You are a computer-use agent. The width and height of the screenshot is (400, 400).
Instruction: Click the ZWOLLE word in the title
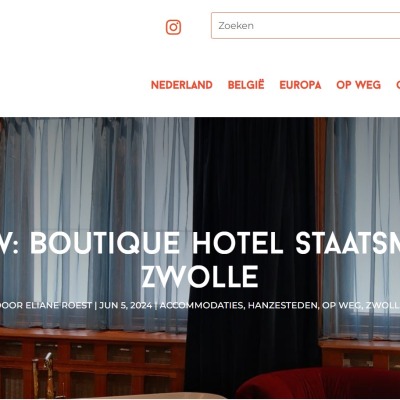tap(200, 277)
